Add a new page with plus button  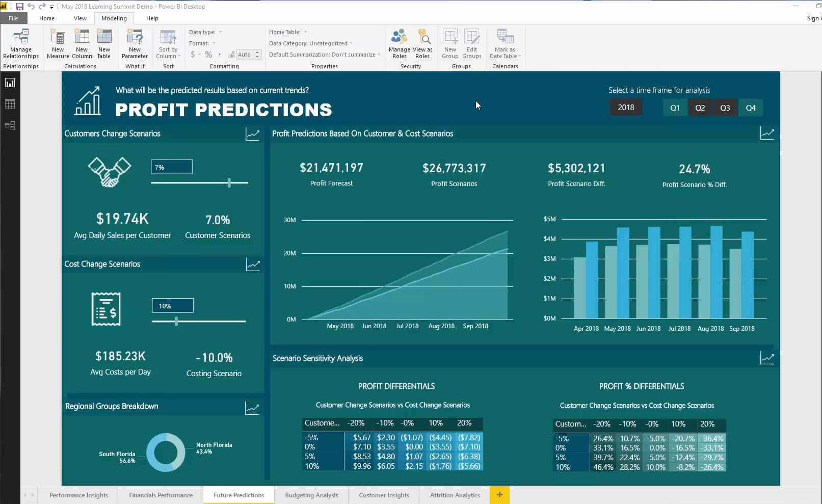[x=499, y=494]
